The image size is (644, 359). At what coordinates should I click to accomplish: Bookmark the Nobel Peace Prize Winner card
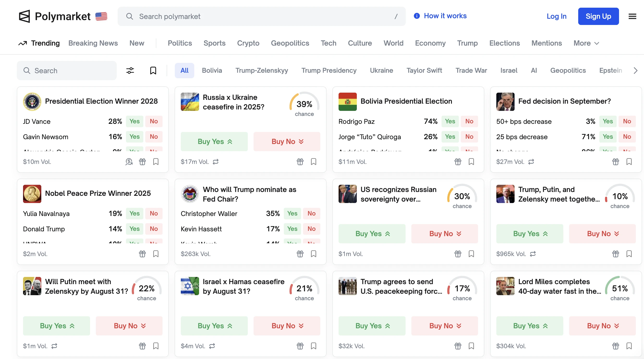coord(156,254)
